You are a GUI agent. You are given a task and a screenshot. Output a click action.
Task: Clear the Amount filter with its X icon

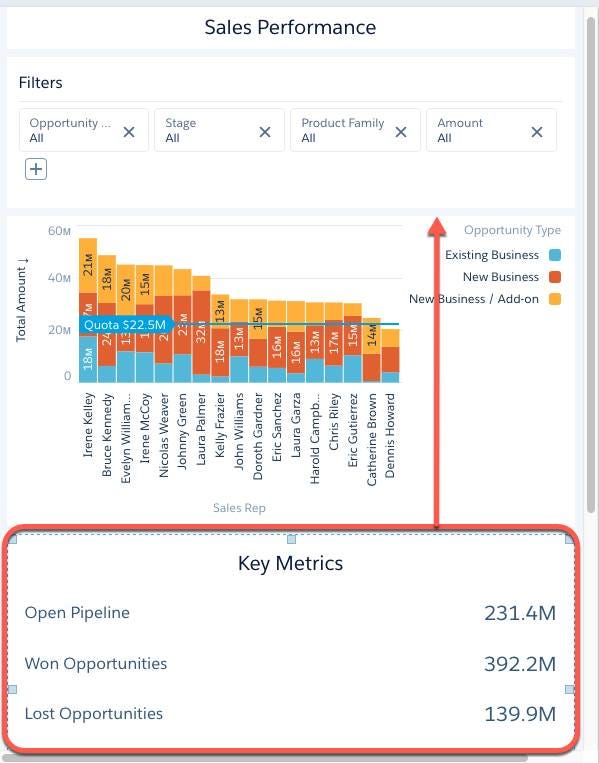pyautogui.click(x=537, y=132)
